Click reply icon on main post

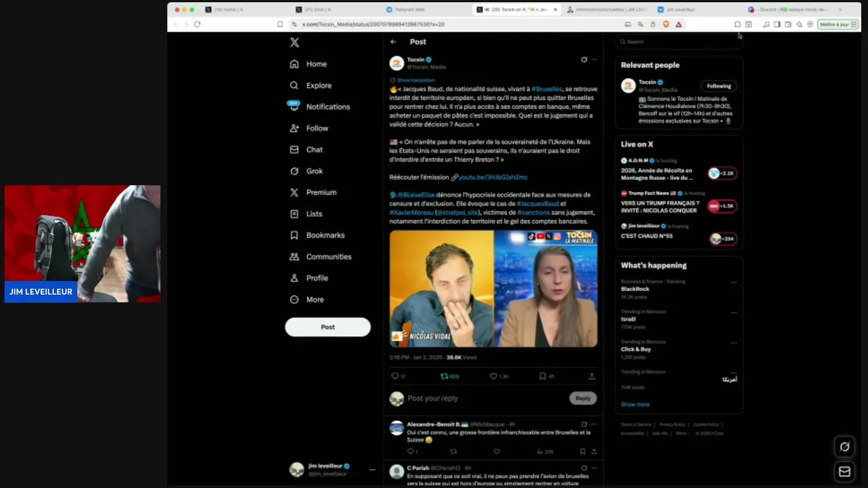click(395, 376)
